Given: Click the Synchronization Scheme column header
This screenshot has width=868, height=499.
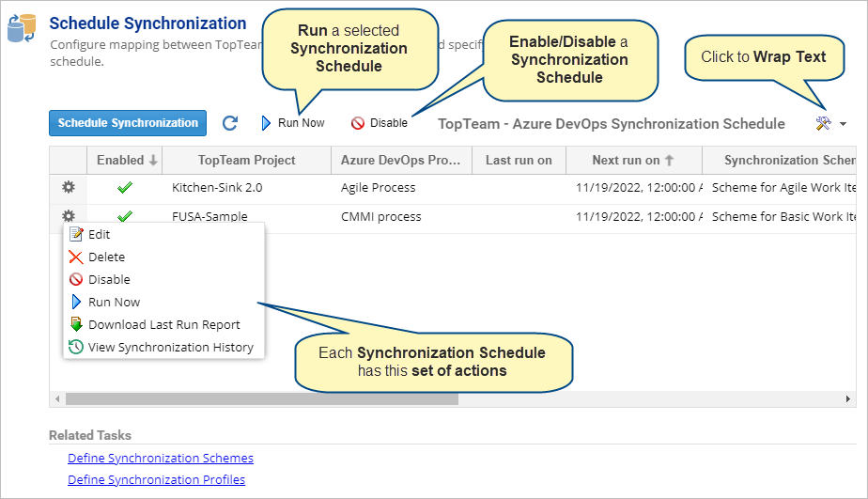Looking at the screenshot, I should 780,160.
